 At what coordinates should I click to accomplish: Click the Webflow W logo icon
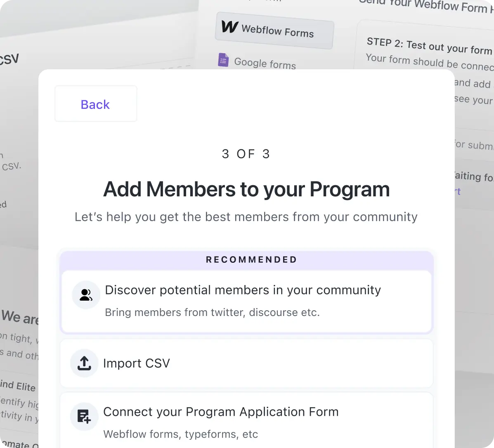point(230,26)
